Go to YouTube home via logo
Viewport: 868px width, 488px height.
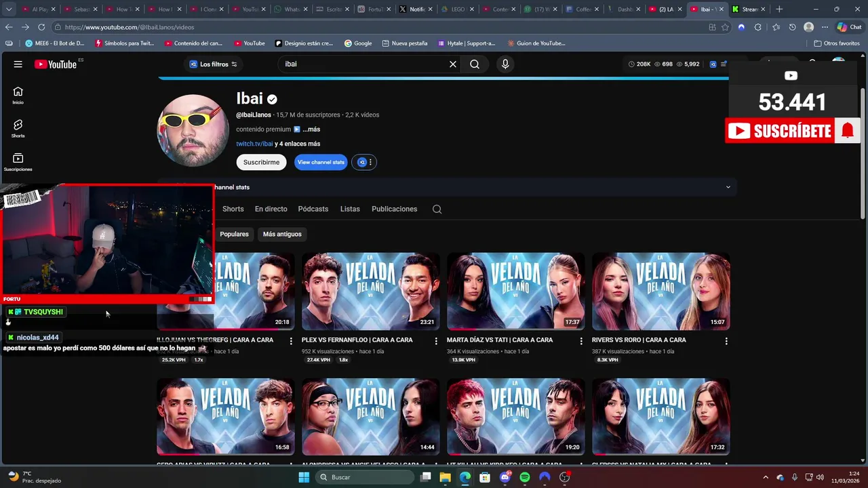coord(56,64)
